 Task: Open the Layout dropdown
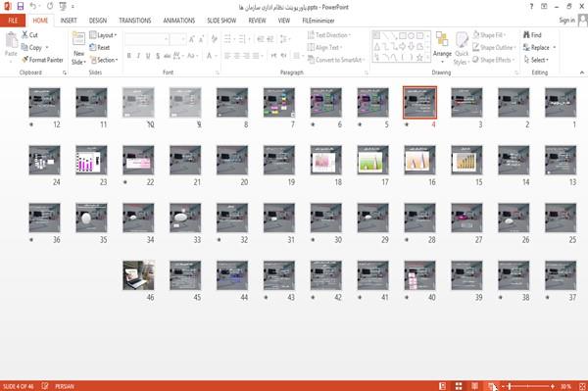103,35
